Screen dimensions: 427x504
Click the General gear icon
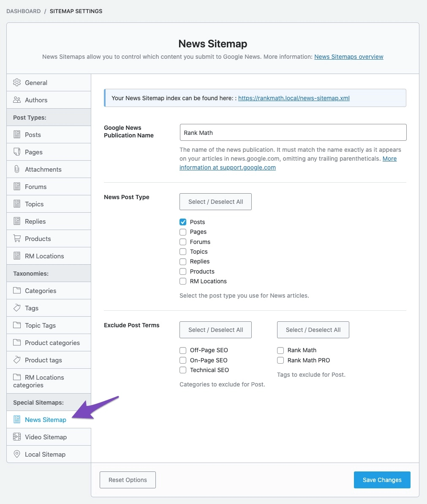[x=17, y=82]
